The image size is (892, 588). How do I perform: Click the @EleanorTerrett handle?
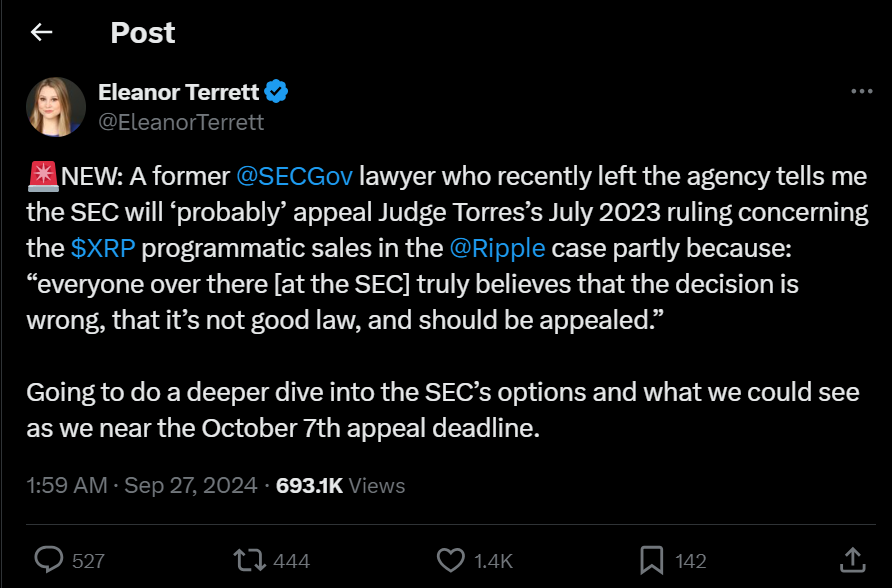[181, 122]
